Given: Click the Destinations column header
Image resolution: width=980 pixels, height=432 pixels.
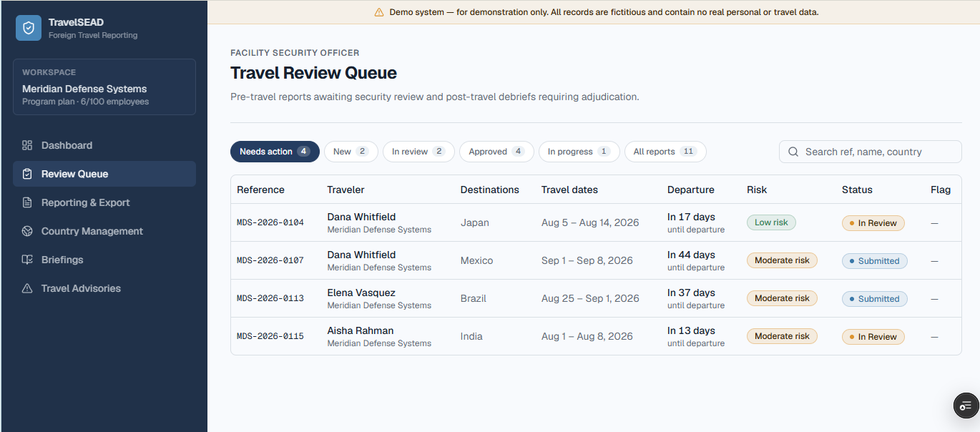Looking at the screenshot, I should tap(490, 190).
